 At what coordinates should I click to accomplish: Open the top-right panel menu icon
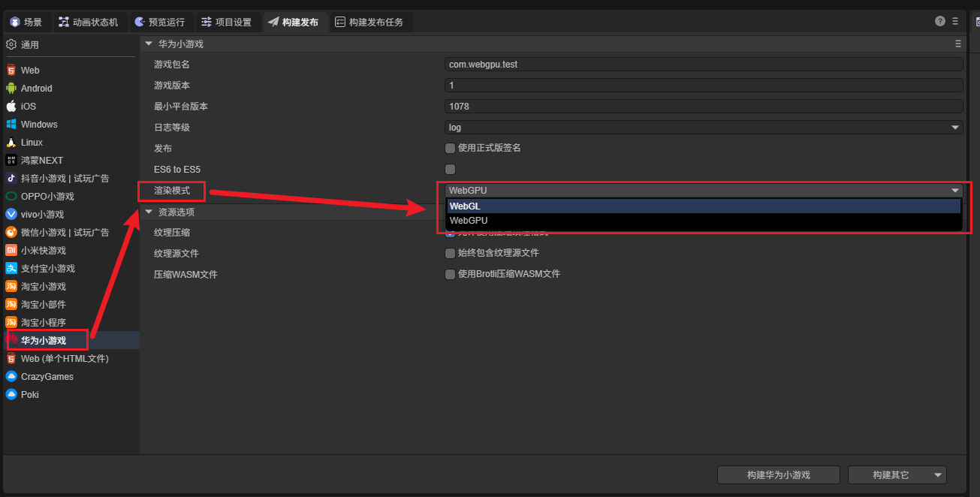[x=955, y=21]
